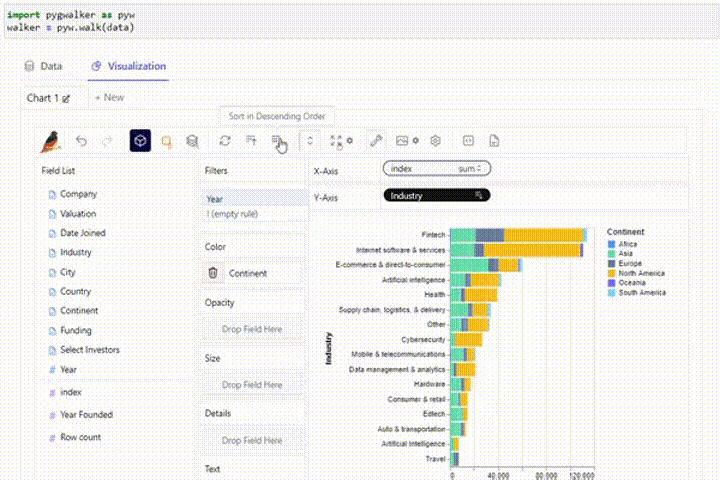The height and width of the screenshot is (480, 720).
Task: Select Date Joined field
Action: point(83,233)
